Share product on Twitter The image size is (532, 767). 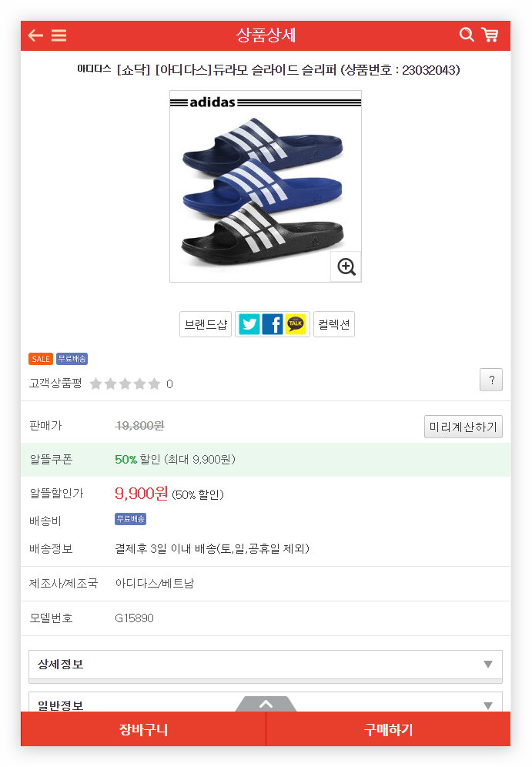[x=249, y=324]
